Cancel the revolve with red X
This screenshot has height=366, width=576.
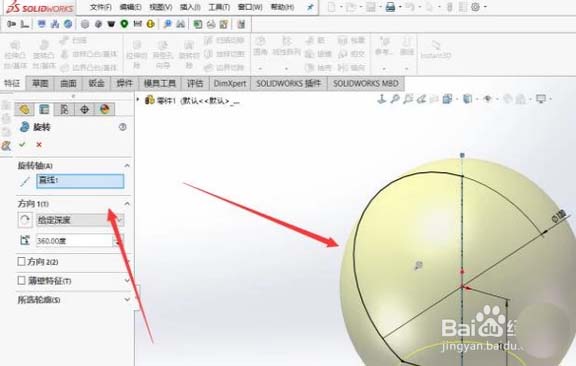[x=39, y=144]
